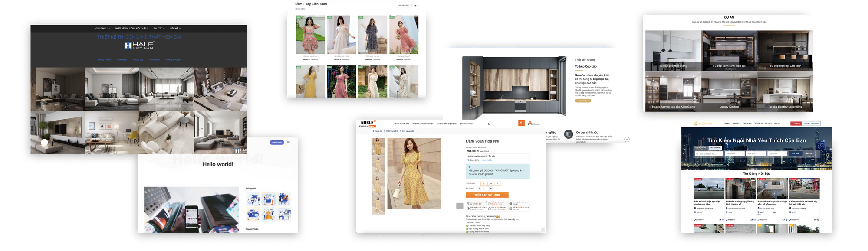Expand the Giới Thiệu menu dropdown

pyautogui.click(x=102, y=29)
